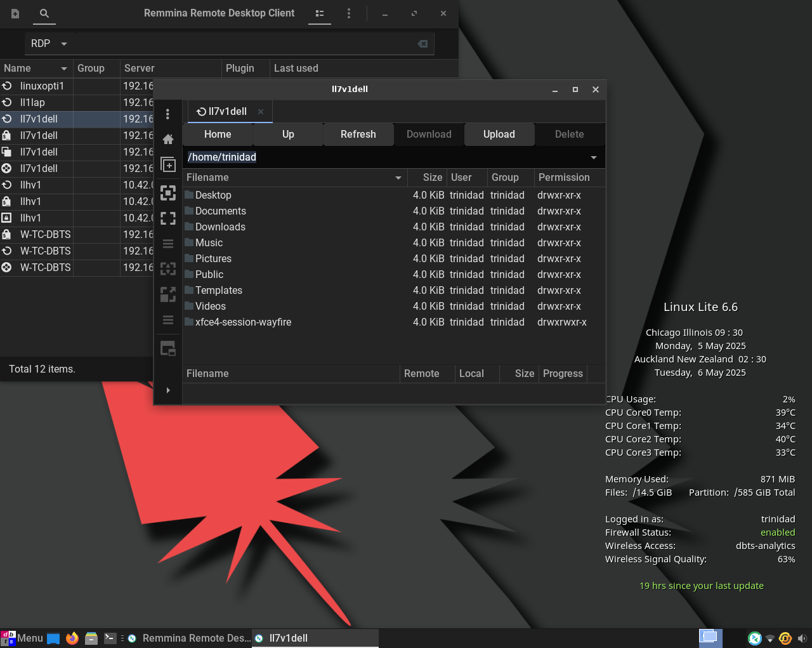Select the ll7v1dell taskbar window button
Viewport: 812px width, 648px height.
pyautogui.click(x=315, y=638)
